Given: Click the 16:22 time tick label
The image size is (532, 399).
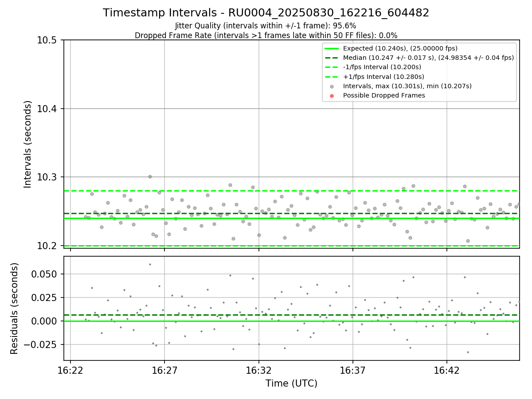Looking at the screenshot, I should [70, 371].
